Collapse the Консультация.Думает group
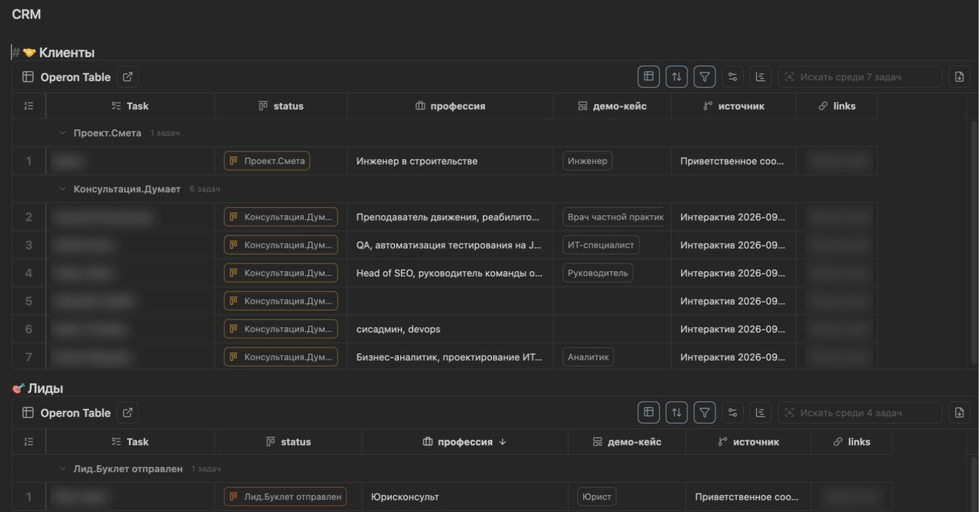The image size is (980, 512). (62, 189)
